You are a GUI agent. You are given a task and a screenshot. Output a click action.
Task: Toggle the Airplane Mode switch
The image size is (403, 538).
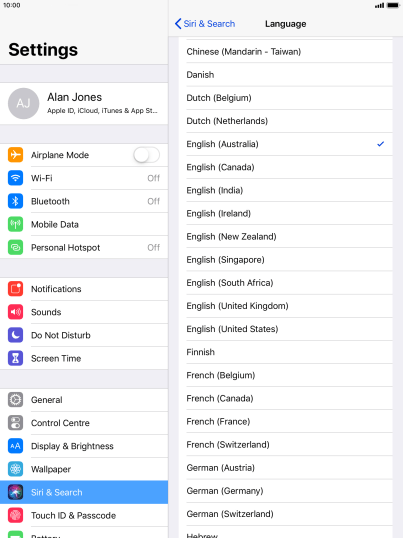(x=146, y=155)
